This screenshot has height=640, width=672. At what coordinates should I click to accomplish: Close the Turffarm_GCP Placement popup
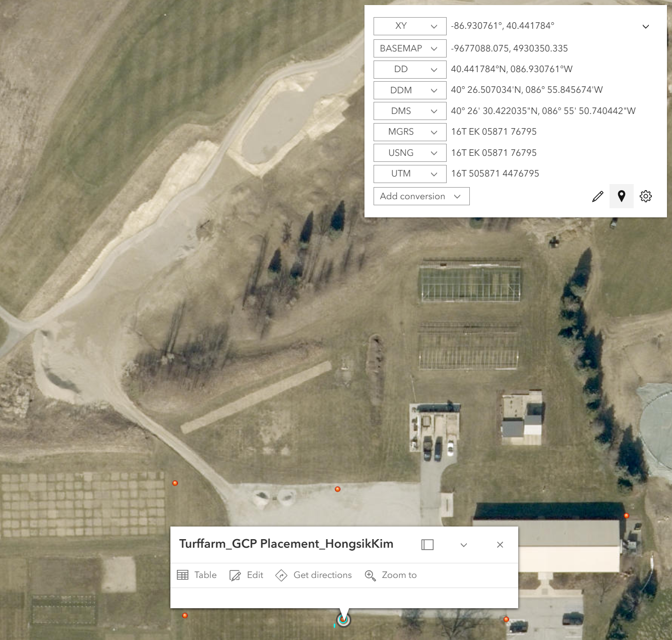[x=500, y=545]
